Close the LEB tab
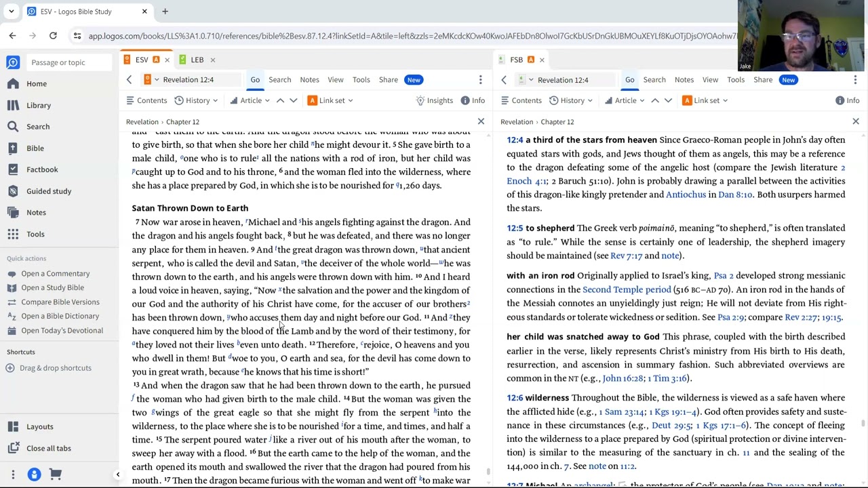868x488 pixels. tap(212, 60)
